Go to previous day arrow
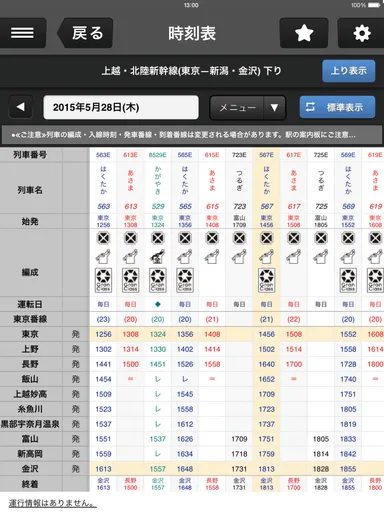This screenshot has width=384, height=512. tap(21, 107)
